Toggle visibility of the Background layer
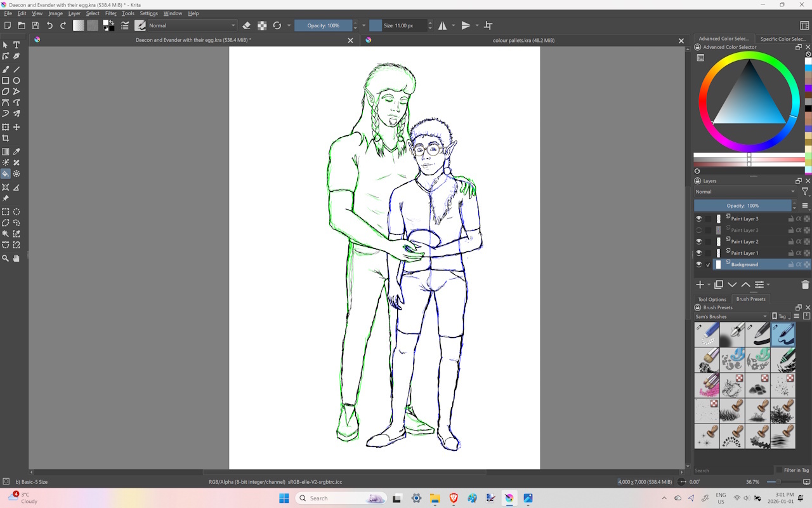Viewport: 812px width, 508px height. 699,264
